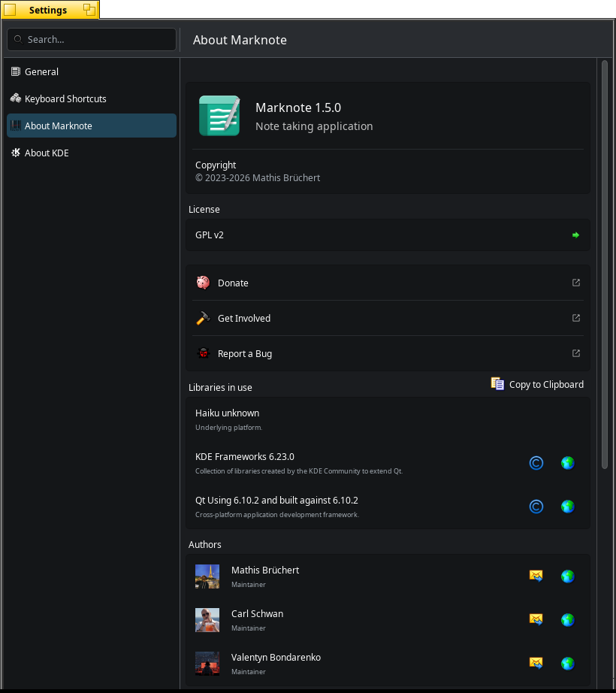This screenshot has width=616, height=693.
Task: Switch to About KDE page
Action: pos(47,153)
